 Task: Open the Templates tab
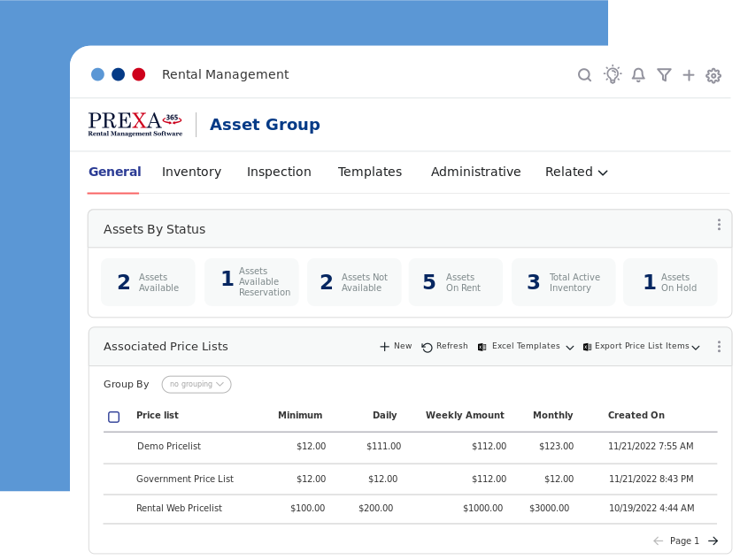[x=370, y=172]
